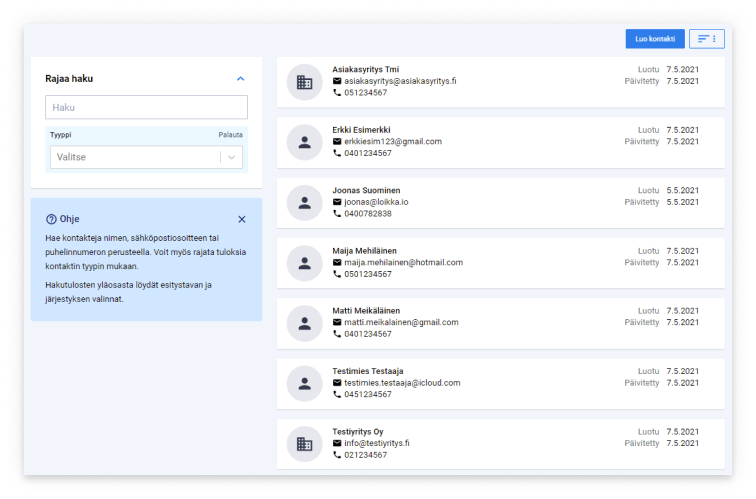Click the Rajaa haku heading
This screenshot has width=756, height=499.
69,79
